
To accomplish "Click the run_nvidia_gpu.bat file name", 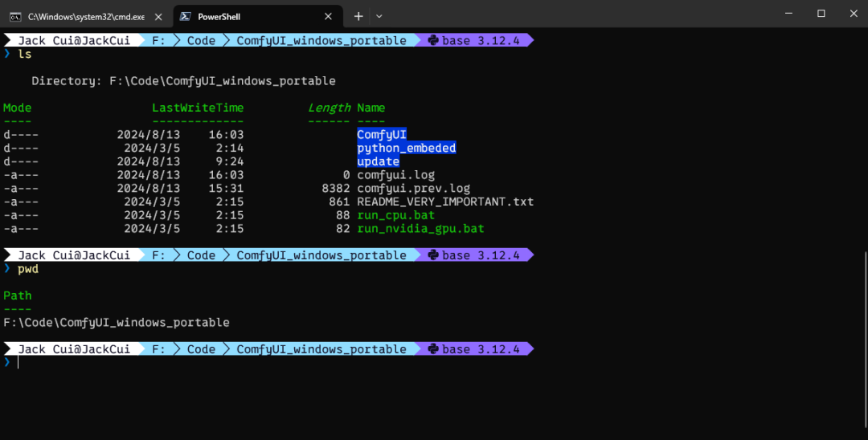I will [420, 229].
